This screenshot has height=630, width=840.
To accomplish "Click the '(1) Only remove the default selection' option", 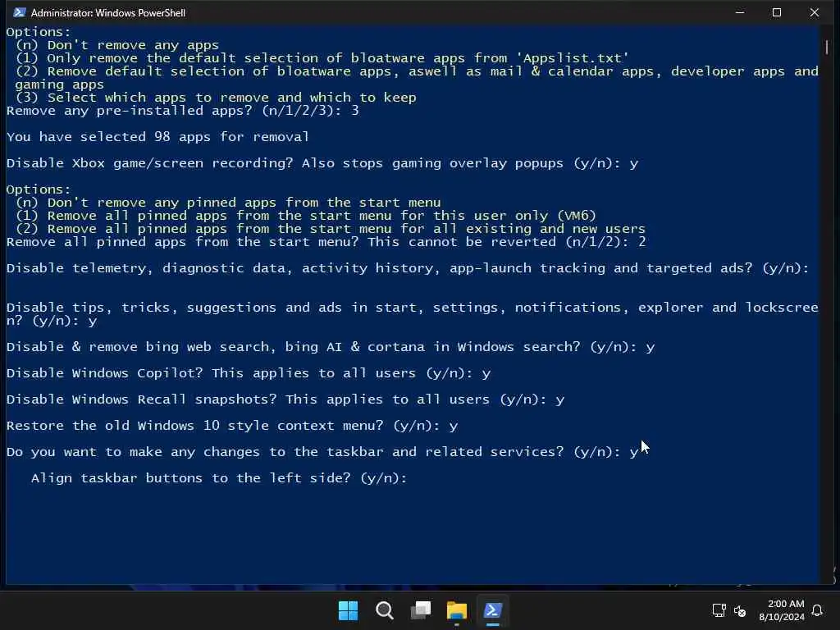I will coord(322,58).
